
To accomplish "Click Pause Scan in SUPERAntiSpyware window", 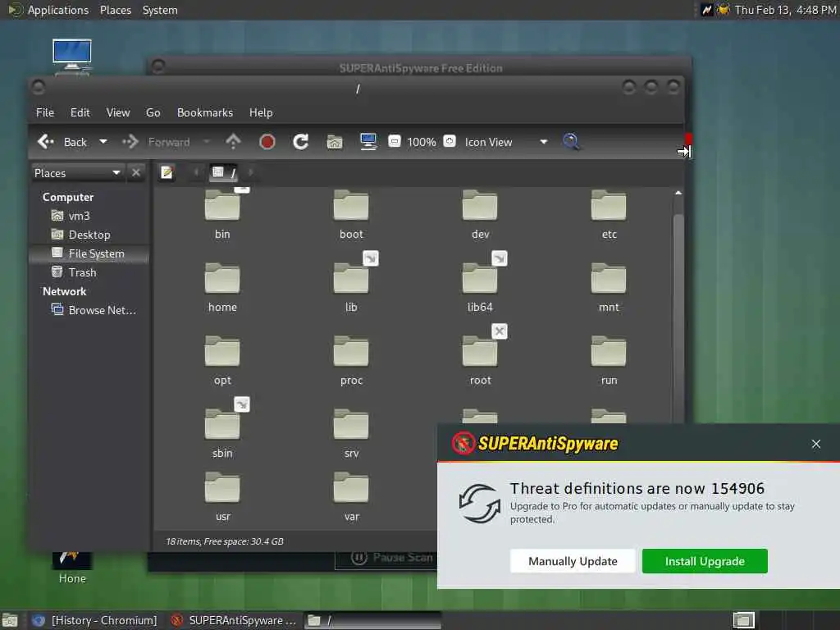I will pyautogui.click(x=387, y=558).
